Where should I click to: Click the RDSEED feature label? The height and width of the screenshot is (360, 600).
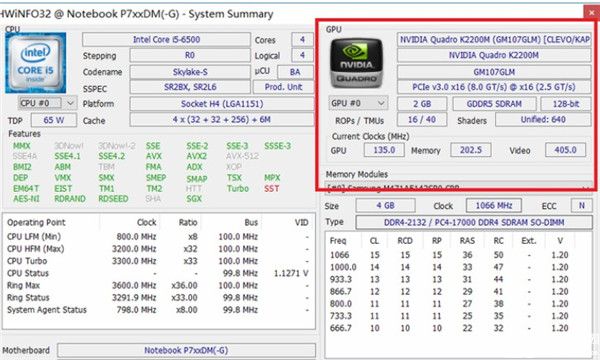click(x=113, y=199)
